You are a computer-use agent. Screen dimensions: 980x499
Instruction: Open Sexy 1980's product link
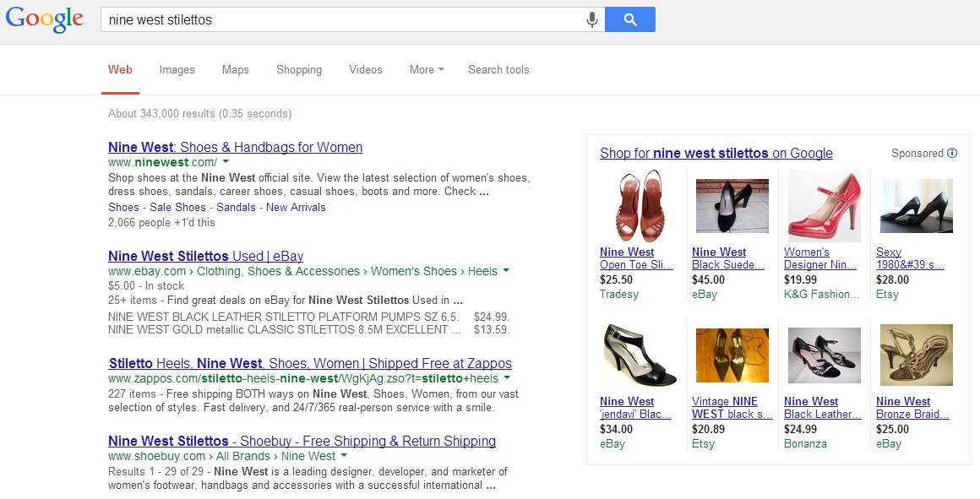910,258
